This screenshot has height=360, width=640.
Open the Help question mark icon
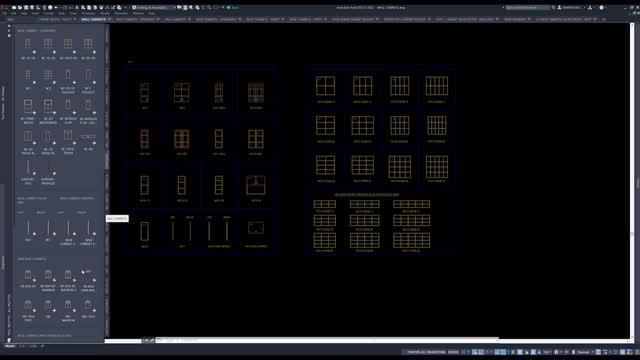click(x=601, y=7)
